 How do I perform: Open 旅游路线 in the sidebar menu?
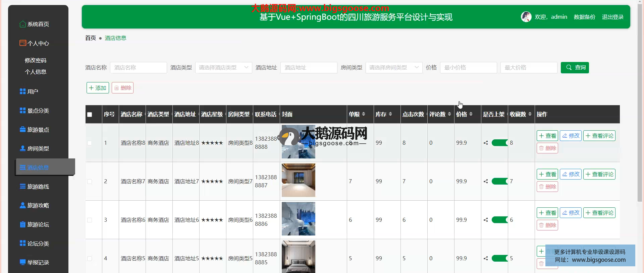click(38, 187)
